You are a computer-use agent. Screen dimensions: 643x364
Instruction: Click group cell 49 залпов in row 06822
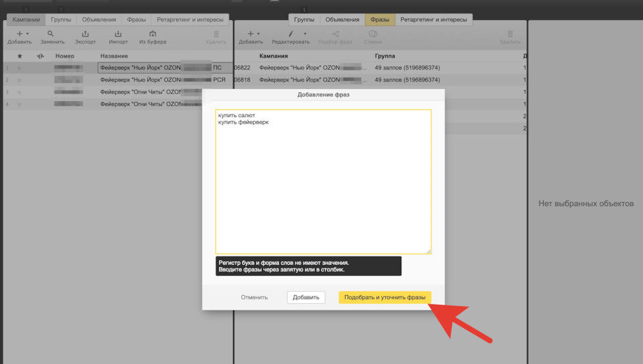[407, 68]
